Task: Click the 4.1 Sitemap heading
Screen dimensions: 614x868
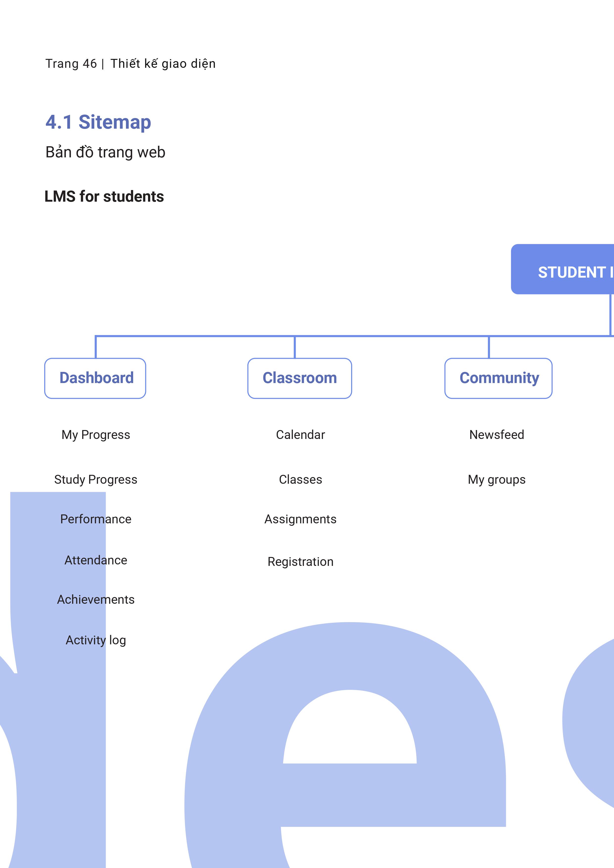Action: [98, 122]
